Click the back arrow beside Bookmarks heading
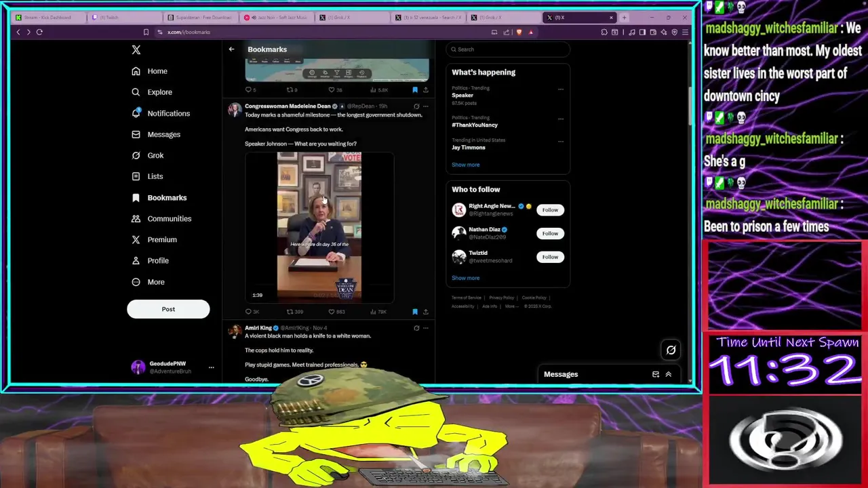The image size is (868, 488). tap(231, 49)
